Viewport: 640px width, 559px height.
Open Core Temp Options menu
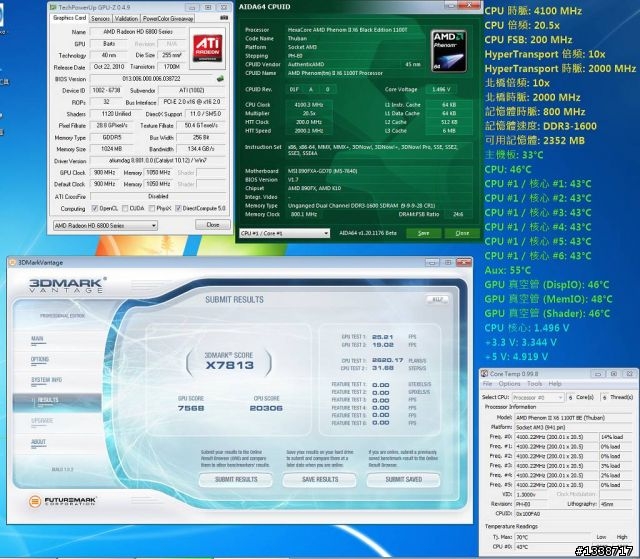509,384
